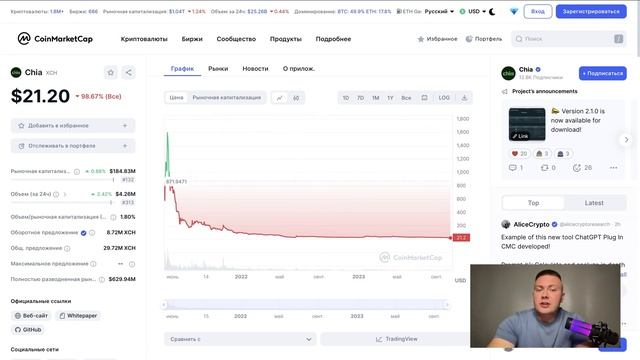Toggle dark mode moon icon
This screenshot has width=640, height=360.
tap(492, 11)
